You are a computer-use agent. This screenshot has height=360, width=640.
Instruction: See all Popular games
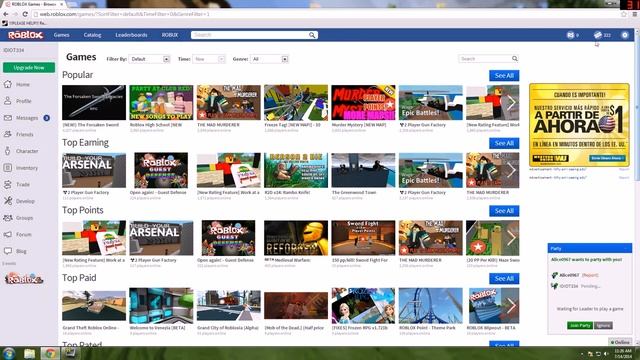[x=504, y=76]
